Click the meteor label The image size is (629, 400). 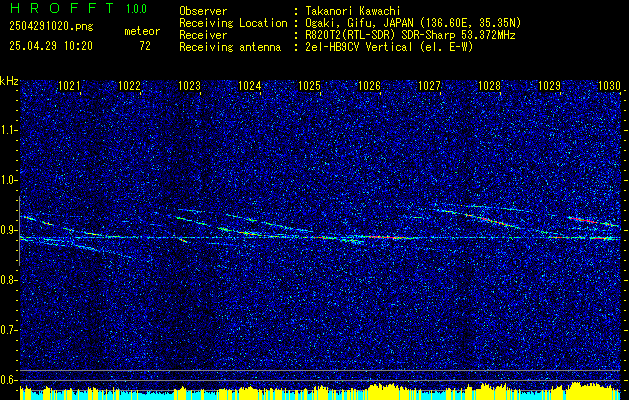(x=142, y=31)
